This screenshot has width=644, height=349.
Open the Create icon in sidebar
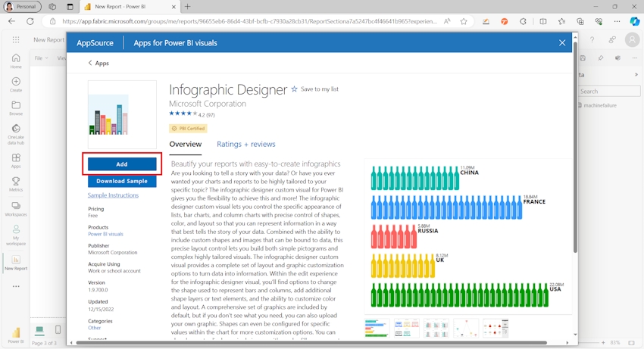[x=16, y=84]
